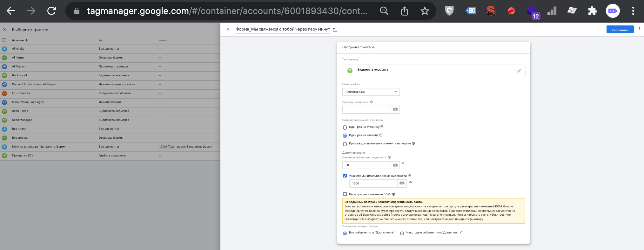The image size is (644, 250).
Task: Click the element selector input field
Action: [x=366, y=110]
